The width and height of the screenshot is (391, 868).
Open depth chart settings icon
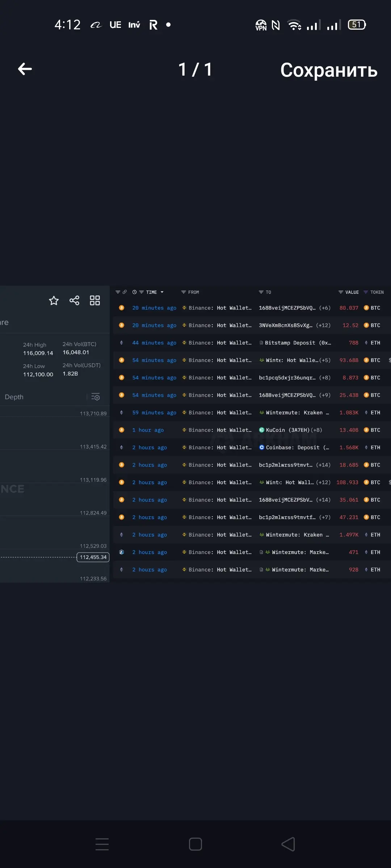point(96,397)
